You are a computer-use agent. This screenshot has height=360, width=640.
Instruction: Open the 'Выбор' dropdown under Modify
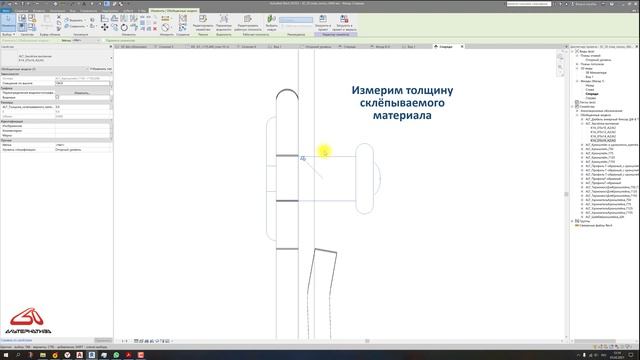coord(8,35)
